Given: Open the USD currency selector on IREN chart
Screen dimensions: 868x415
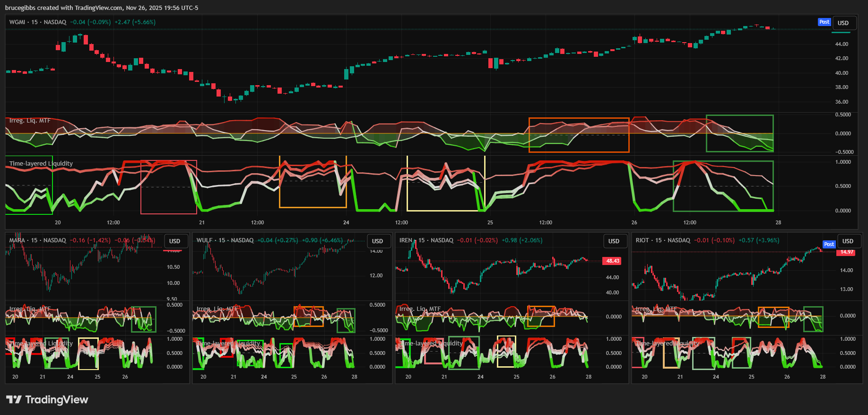Looking at the screenshot, I should (x=614, y=241).
